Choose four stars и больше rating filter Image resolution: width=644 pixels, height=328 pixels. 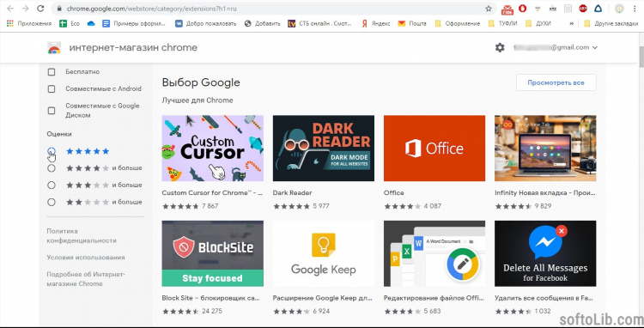52,168
